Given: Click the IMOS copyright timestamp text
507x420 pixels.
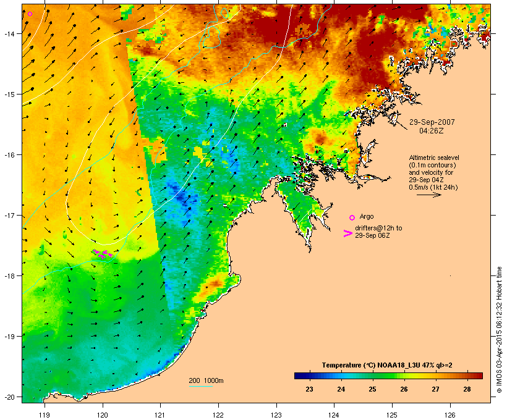Looking at the screenshot, I should [499, 330].
